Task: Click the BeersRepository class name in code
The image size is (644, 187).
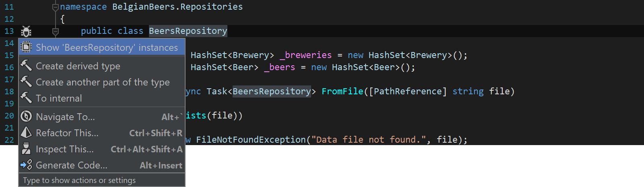Action: click(x=188, y=31)
